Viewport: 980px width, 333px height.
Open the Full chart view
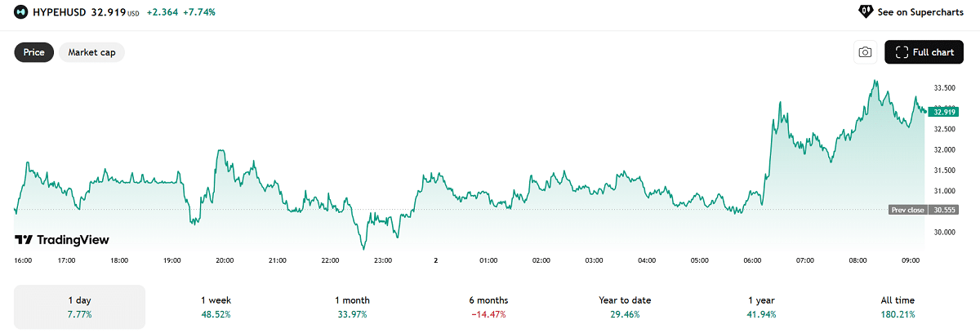point(924,52)
